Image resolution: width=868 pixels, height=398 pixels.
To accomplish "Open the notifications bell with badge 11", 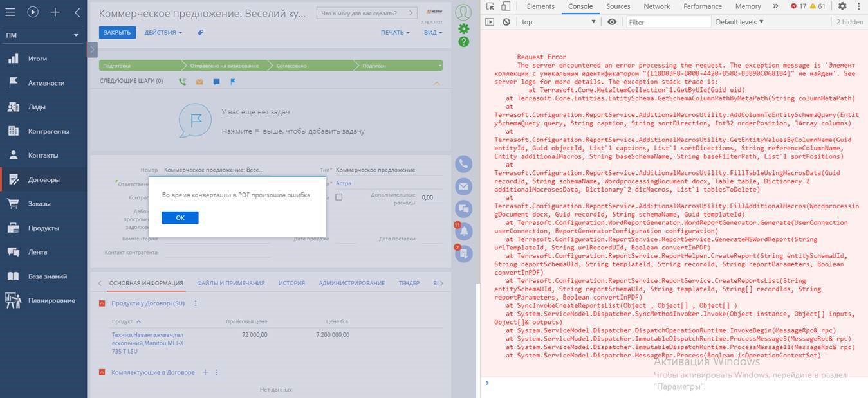I will 463,230.
